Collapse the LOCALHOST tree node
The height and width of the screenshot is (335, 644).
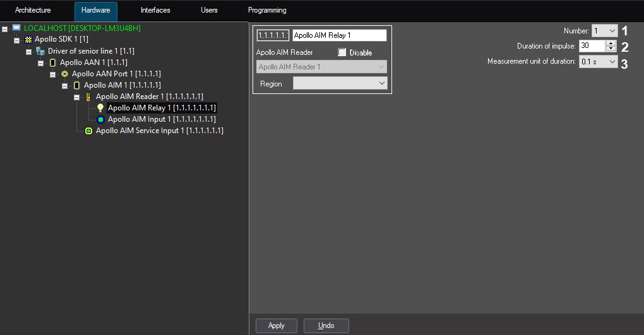pos(4,29)
